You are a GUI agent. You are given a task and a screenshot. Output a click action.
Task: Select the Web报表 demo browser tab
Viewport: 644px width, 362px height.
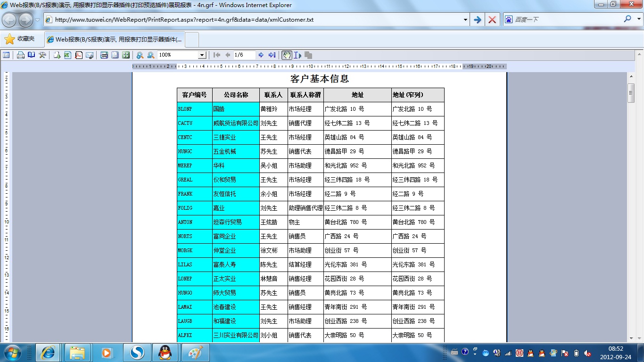(x=115, y=40)
